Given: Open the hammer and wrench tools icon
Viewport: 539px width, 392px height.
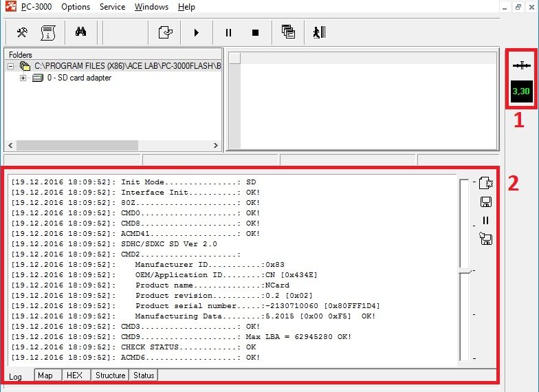Looking at the screenshot, I should [x=22, y=33].
